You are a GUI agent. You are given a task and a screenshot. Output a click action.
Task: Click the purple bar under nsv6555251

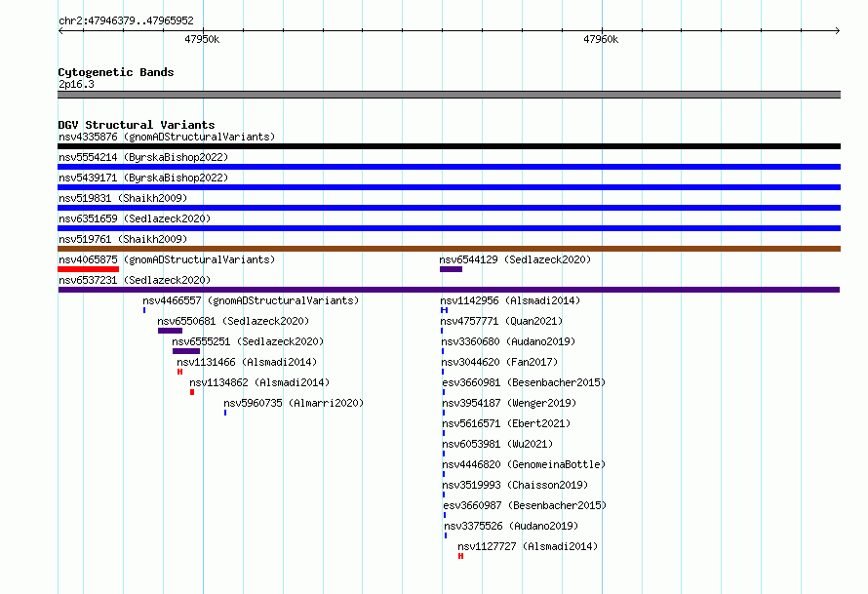pos(186,351)
